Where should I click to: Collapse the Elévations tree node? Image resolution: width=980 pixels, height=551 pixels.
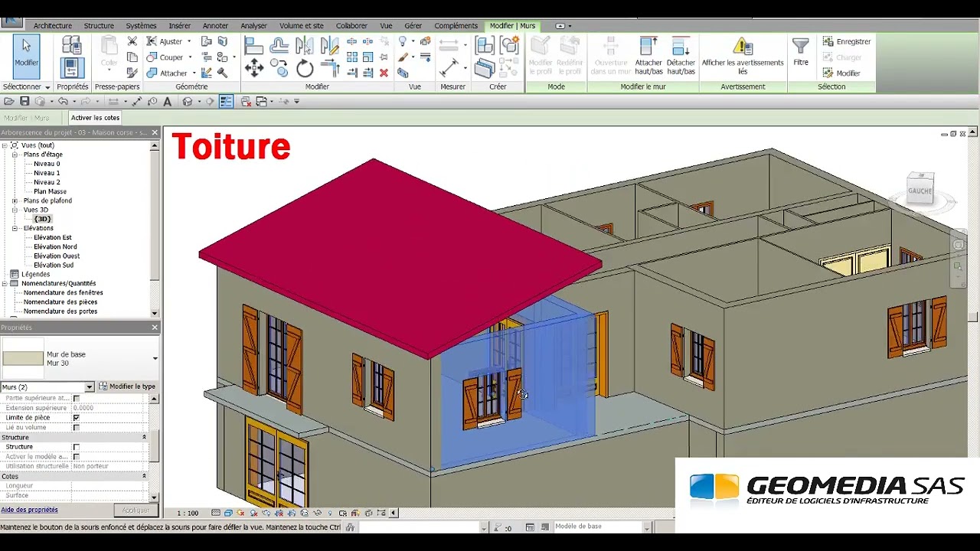pos(15,228)
